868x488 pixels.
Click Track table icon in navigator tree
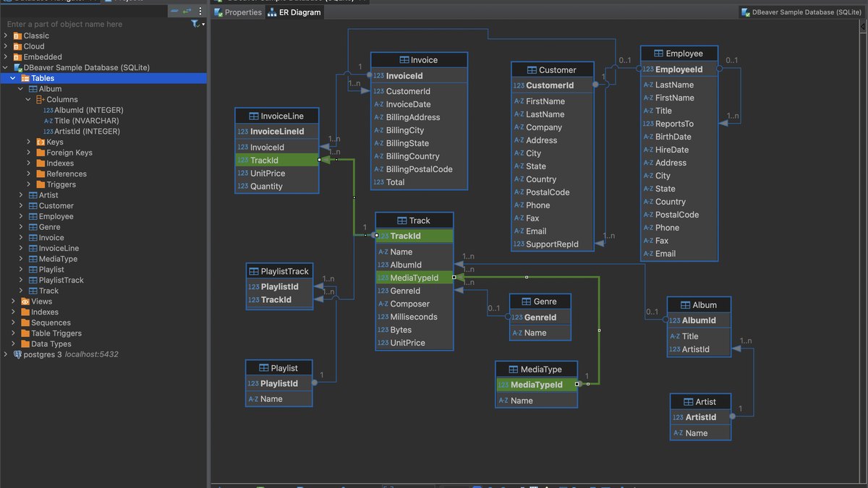33,291
